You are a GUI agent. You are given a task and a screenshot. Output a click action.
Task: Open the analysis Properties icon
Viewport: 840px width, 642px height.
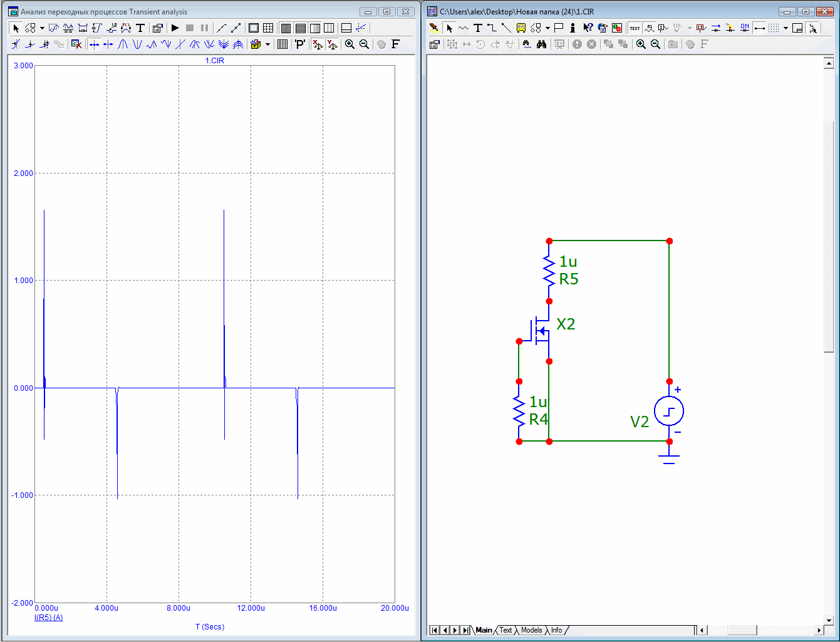(158, 28)
